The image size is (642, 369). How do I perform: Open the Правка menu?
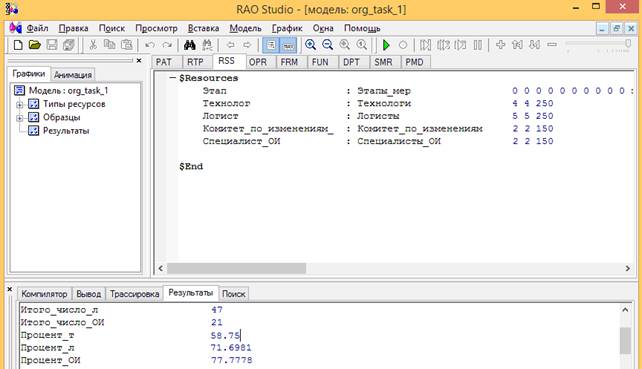[x=73, y=28]
